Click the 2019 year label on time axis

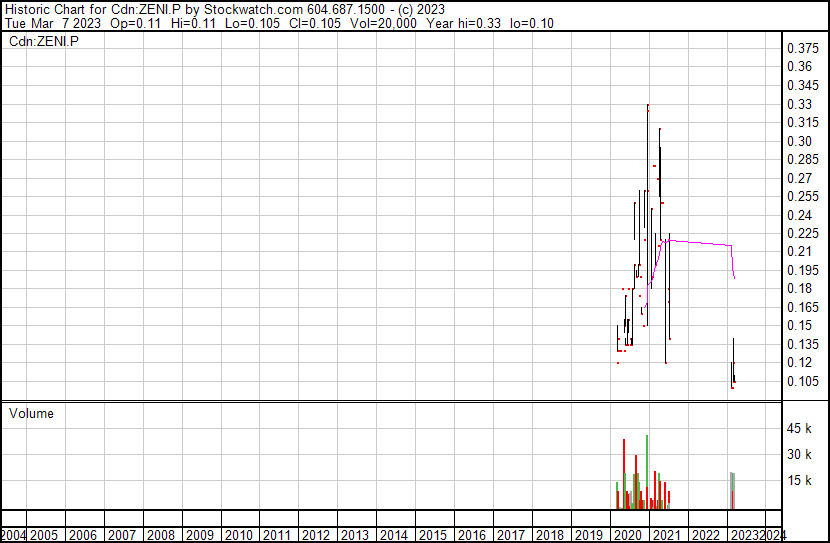[587, 535]
